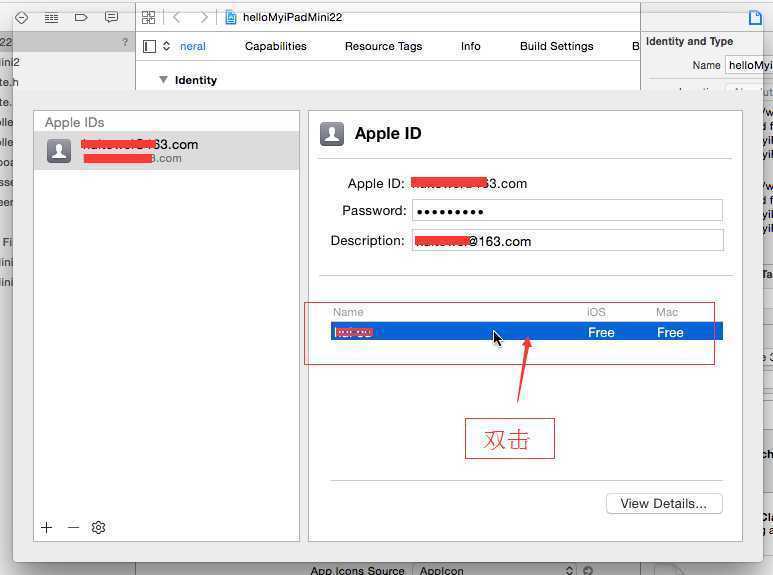This screenshot has width=773, height=575.
Task: Click View Details button
Action: pos(664,503)
